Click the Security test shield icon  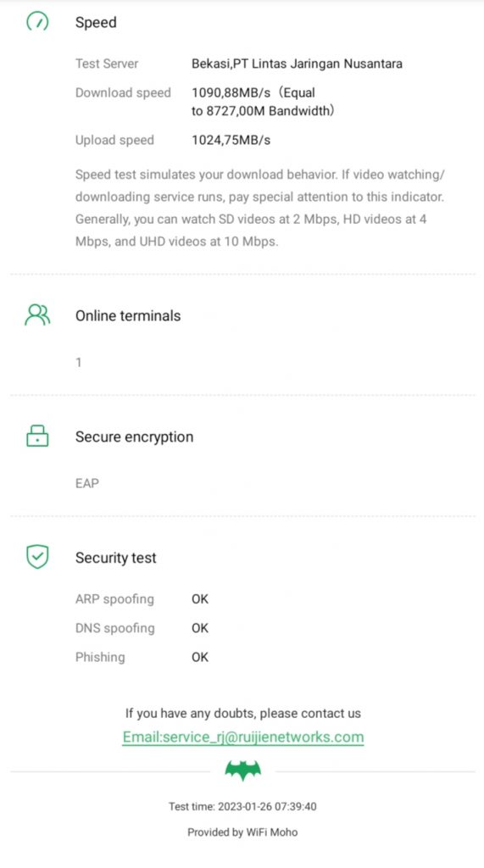37,557
